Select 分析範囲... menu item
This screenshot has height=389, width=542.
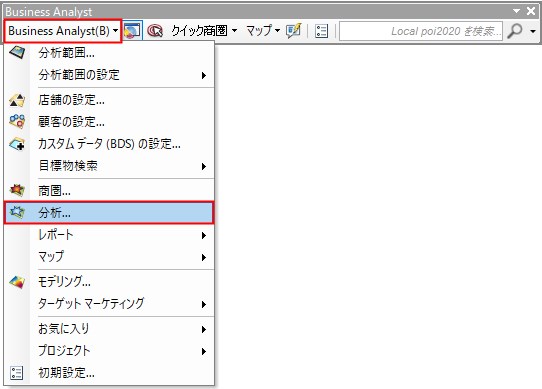109,53
